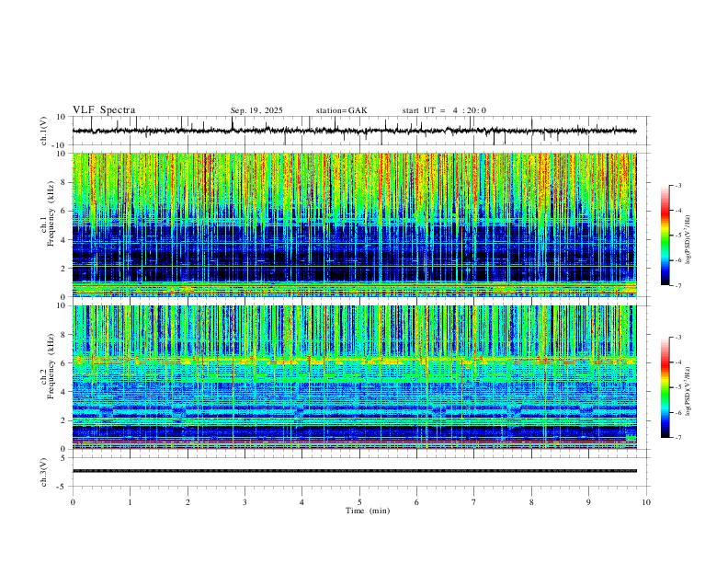Click the ch.3 voltage trace panel
This screenshot has height=563, width=728.
(x=359, y=472)
